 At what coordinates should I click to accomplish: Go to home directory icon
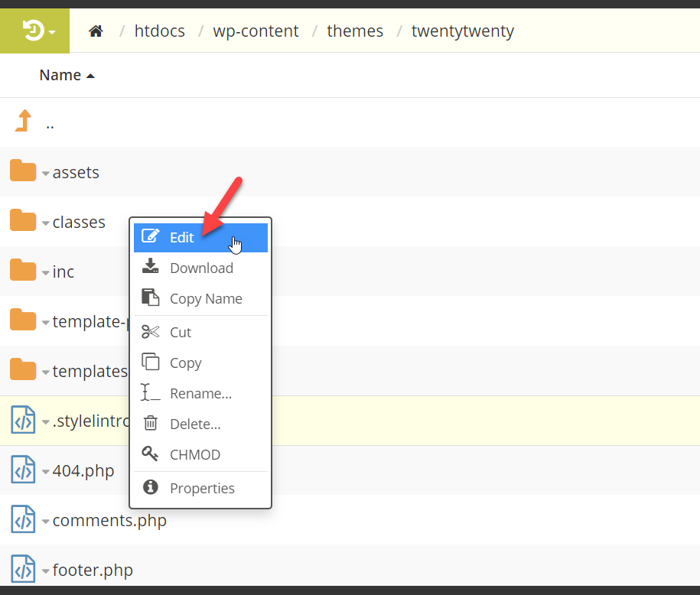tap(96, 31)
